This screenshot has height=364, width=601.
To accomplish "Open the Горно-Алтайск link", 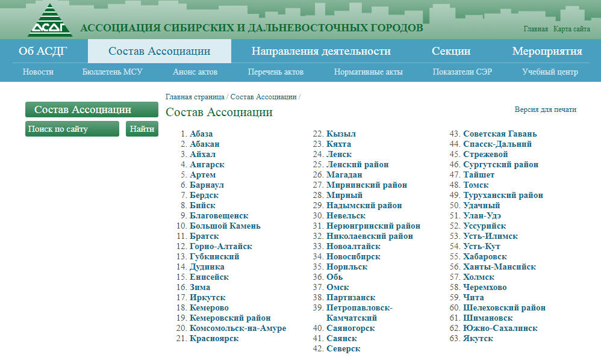I will point(221,247).
